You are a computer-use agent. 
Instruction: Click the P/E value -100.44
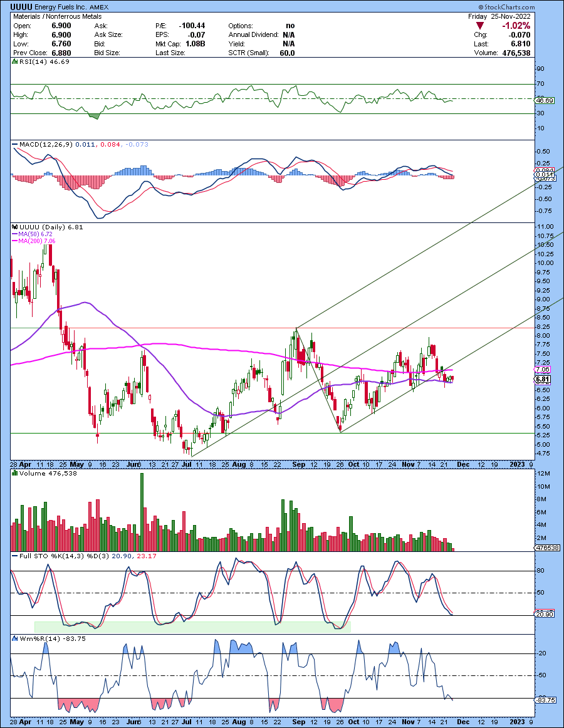coord(191,26)
